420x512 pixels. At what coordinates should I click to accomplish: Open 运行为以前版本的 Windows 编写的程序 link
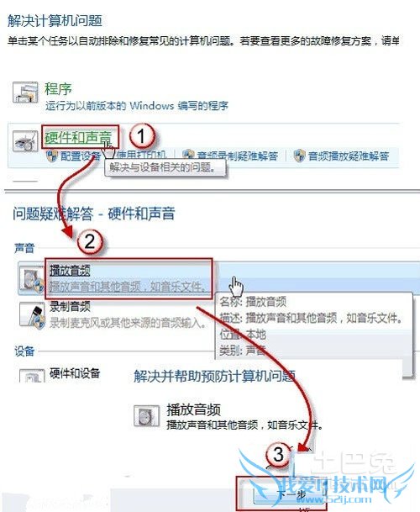coord(137,106)
